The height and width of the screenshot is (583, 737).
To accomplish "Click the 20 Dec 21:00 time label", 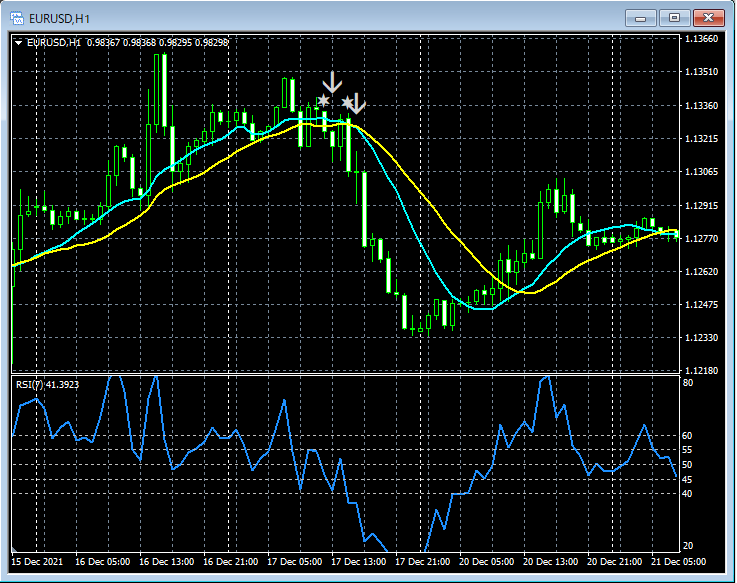I will point(614,562).
